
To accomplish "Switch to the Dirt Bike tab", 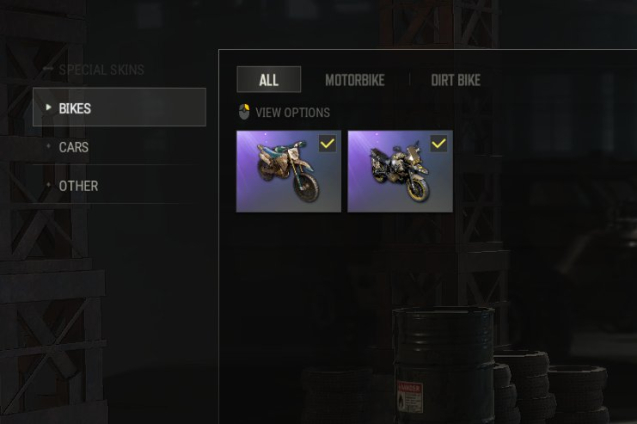I will pyautogui.click(x=456, y=80).
